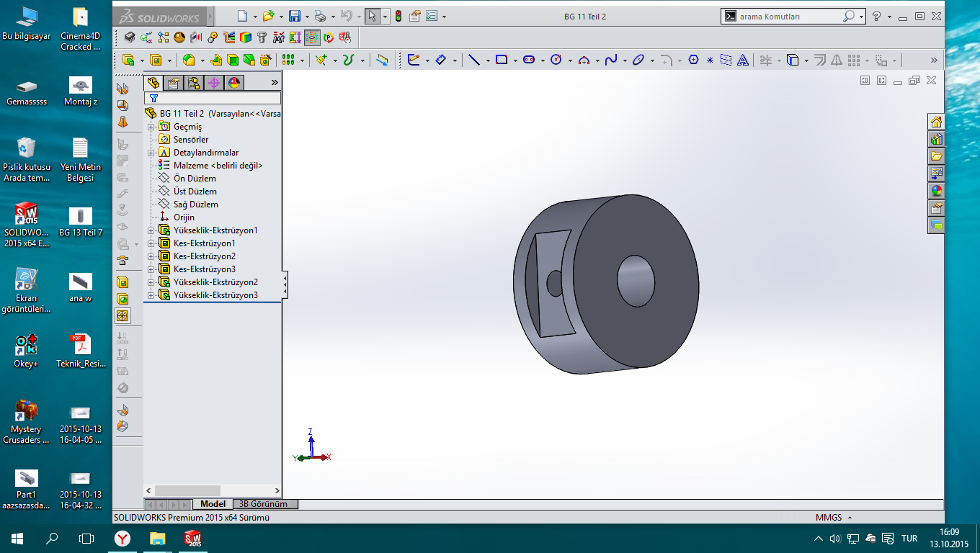Select the Corner Rectangle sketch tool
This screenshot has width=980, height=553.
[502, 60]
